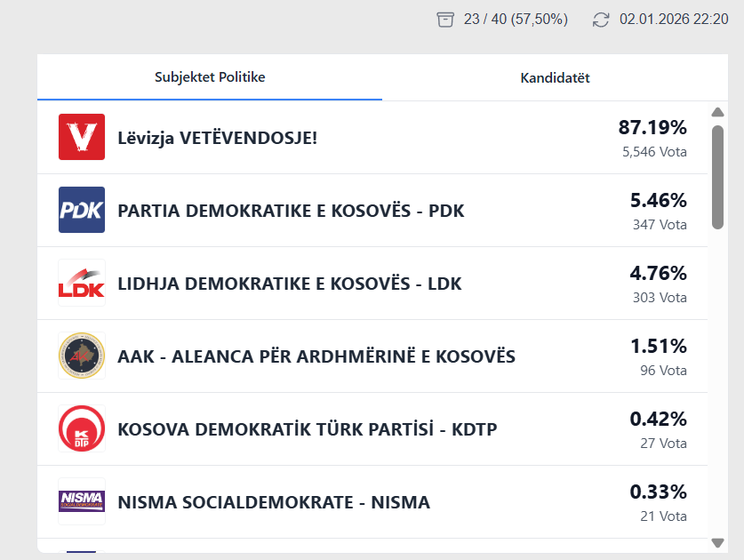Select KOSOVA DEMOKRATİK TÜRK PARTİSİ - KDTP
744x560 pixels.
point(307,429)
